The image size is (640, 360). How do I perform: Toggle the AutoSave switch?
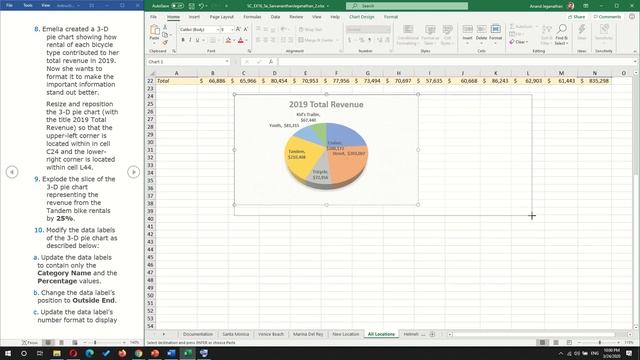(x=177, y=6)
